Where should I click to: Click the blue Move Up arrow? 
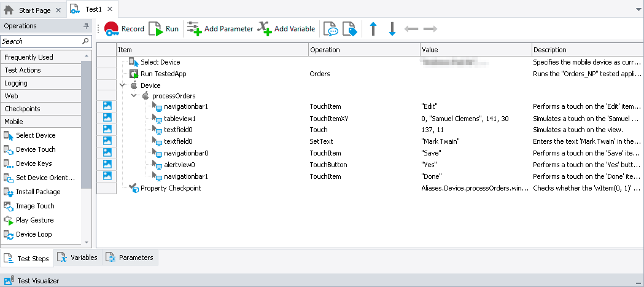(373, 29)
